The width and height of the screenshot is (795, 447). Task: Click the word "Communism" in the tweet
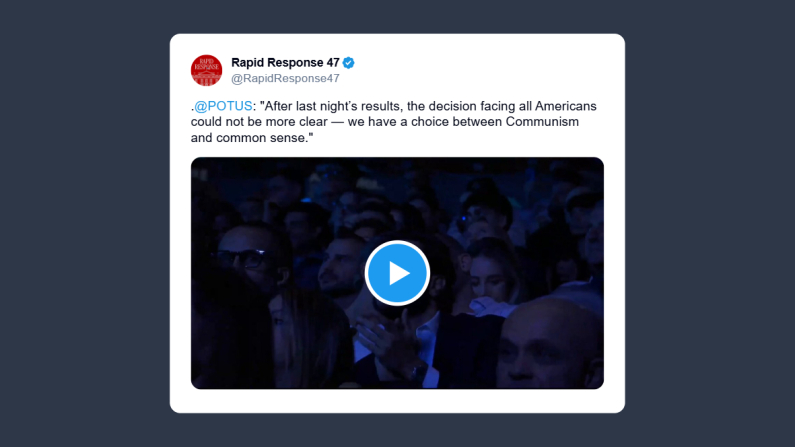[542, 122]
